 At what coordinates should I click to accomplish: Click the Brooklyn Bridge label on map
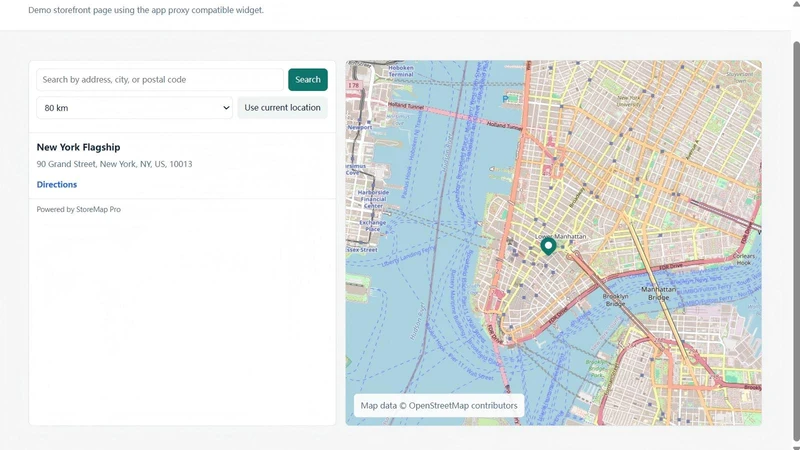(615, 299)
